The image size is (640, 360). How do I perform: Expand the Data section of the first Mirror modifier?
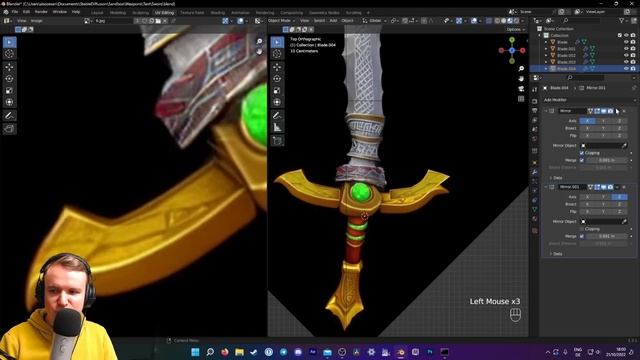coord(556,178)
